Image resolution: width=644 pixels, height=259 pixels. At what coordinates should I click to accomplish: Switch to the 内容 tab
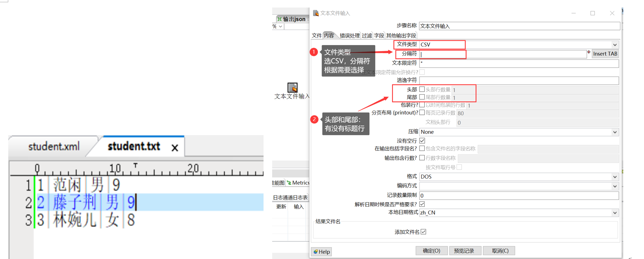[329, 35]
